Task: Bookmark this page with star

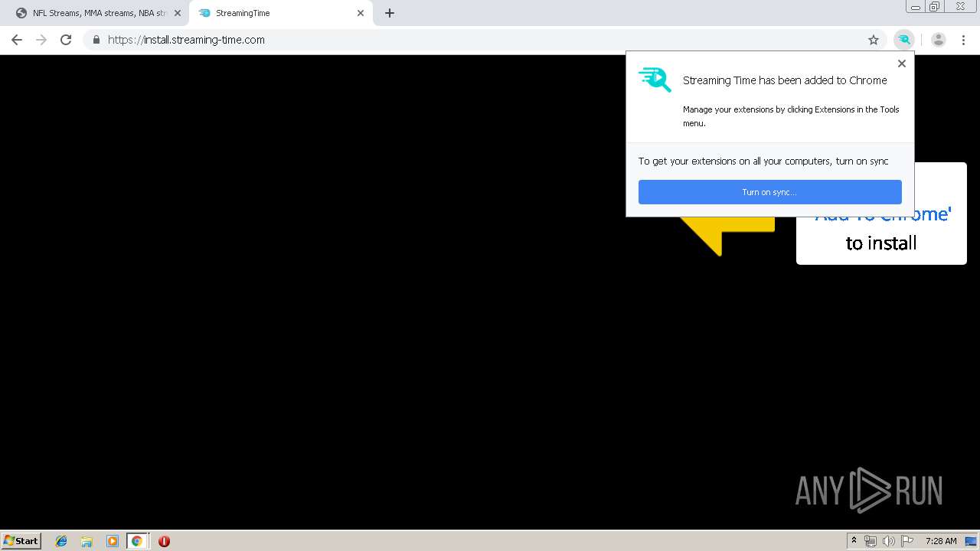Action: pos(874,40)
